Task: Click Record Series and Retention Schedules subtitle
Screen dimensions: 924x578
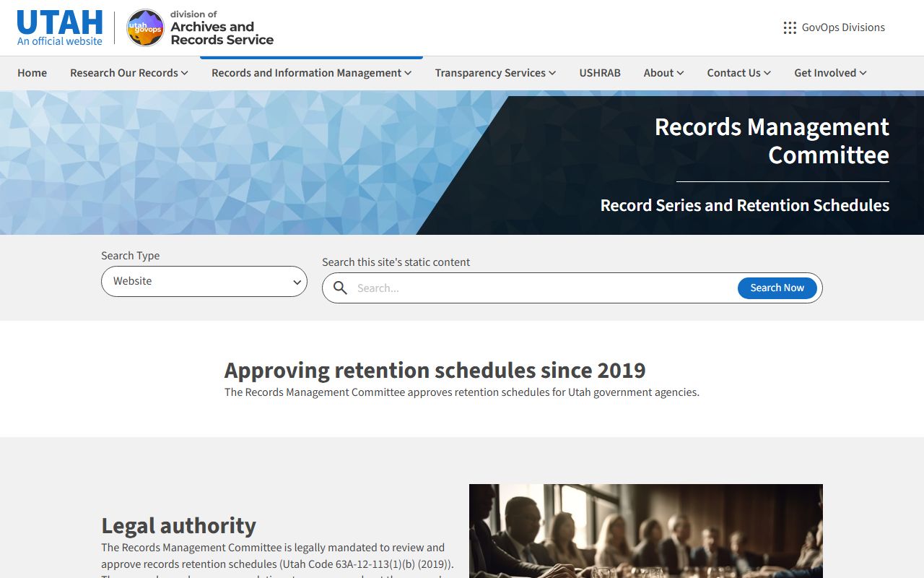Action: click(x=745, y=205)
